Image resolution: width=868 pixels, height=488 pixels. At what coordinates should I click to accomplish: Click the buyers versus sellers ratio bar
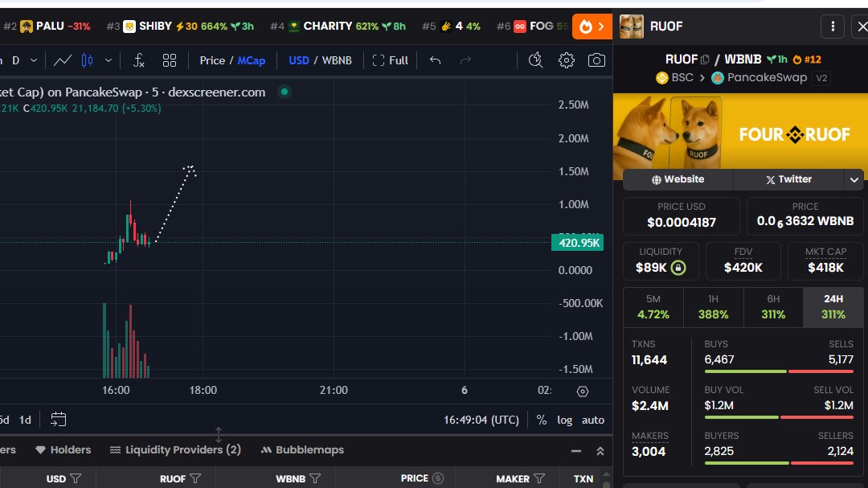pyautogui.click(x=778, y=462)
